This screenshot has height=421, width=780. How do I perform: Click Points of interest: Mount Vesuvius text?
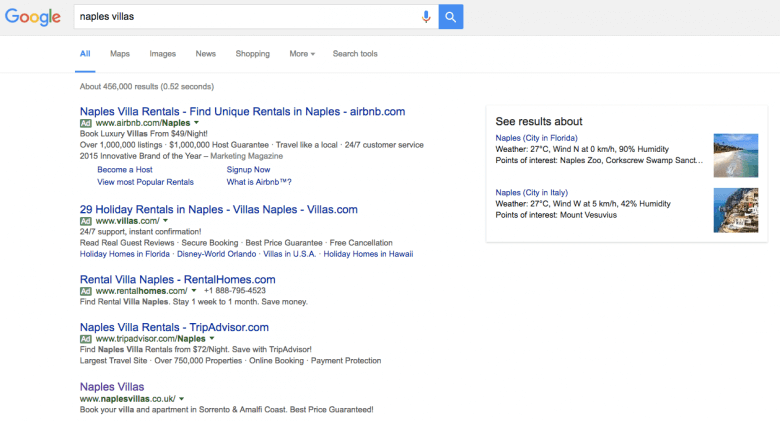pos(556,215)
